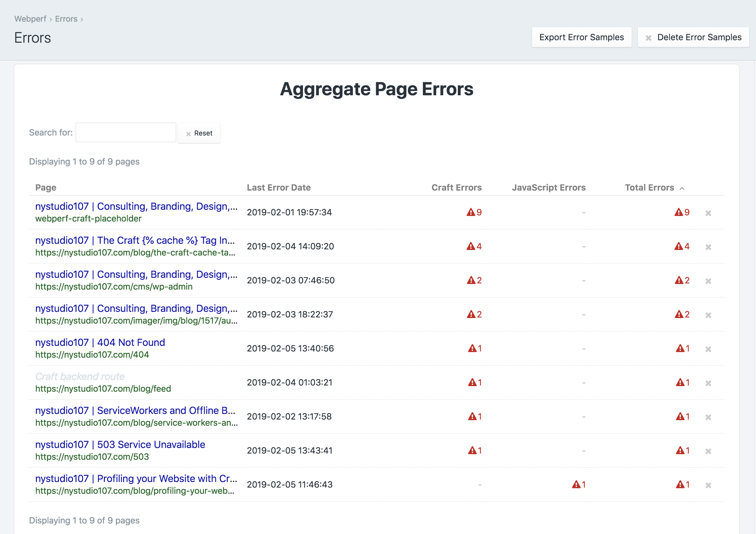Open the ServiceWorkers and Offline blog link
Image resolution: width=756 pixels, height=534 pixels.
pos(135,411)
